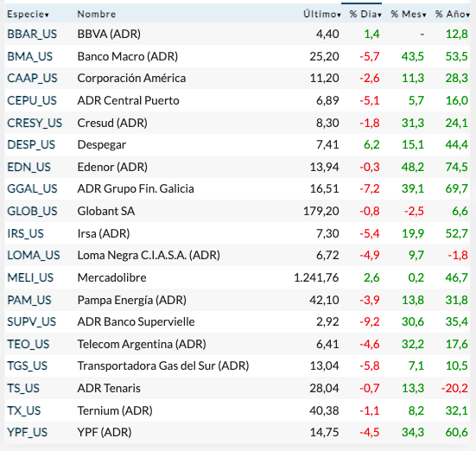Select the name ADR Banco Supervielle
The image size is (476, 451).
(136, 321)
